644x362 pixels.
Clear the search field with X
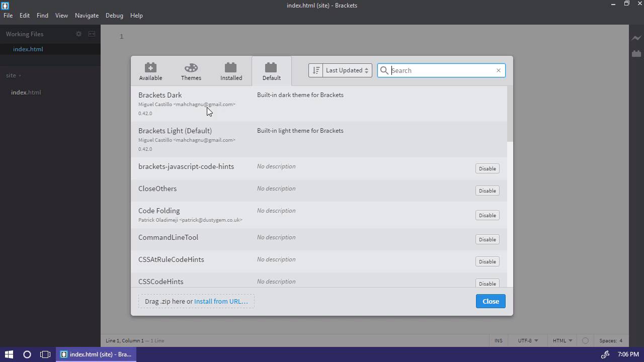[499, 70]
